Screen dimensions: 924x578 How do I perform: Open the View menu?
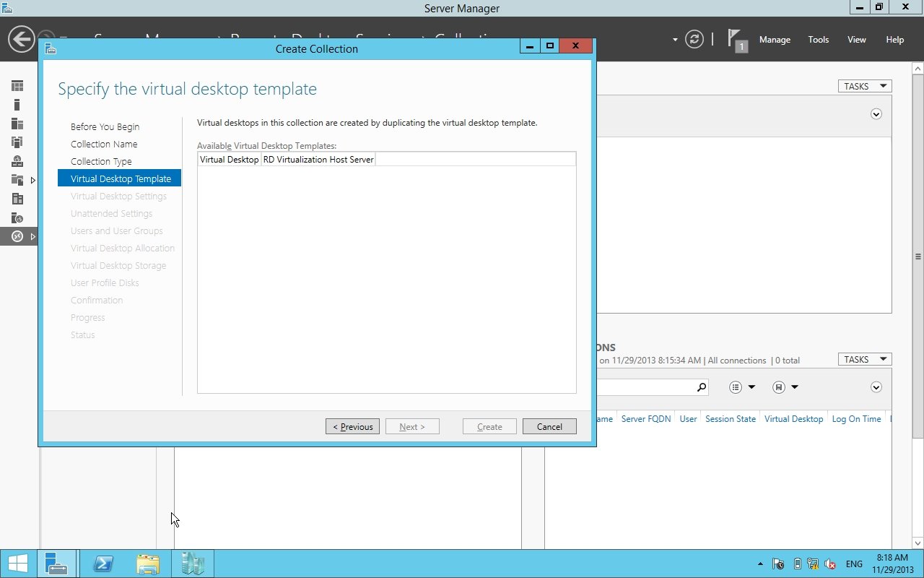pos(857,40)
